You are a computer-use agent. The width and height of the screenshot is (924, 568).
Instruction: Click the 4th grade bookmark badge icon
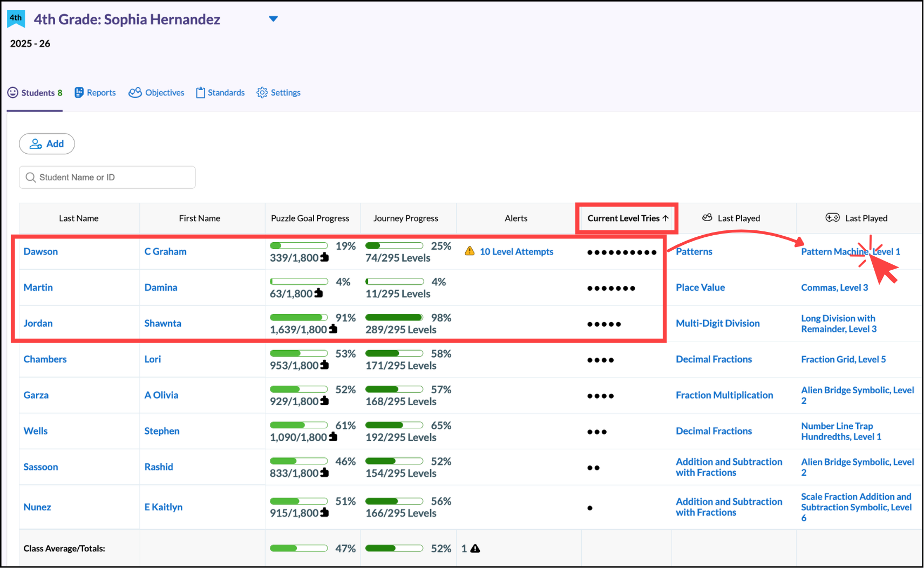(x=16, y=19)
